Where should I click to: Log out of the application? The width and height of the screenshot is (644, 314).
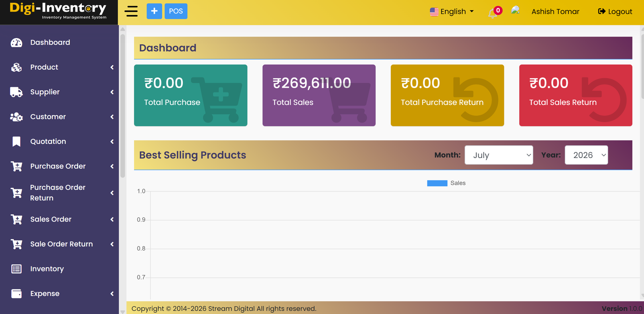(x=615, y=12)
